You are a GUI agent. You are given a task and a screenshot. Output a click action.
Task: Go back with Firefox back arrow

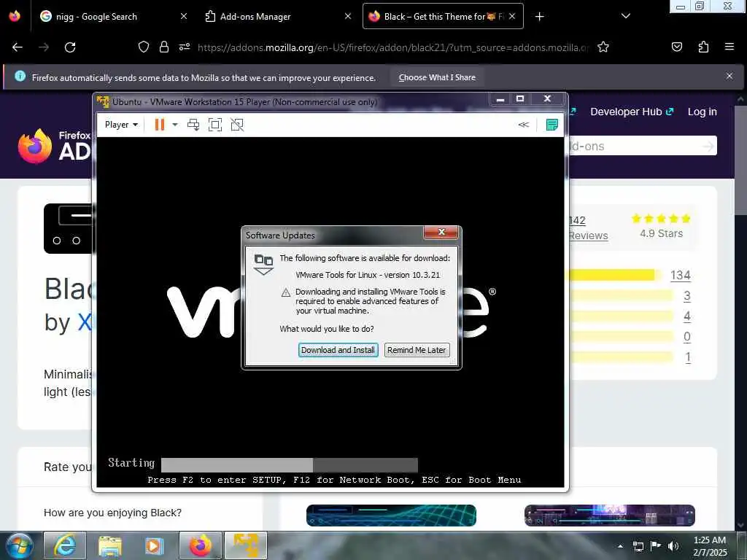(x=18, y=47)
